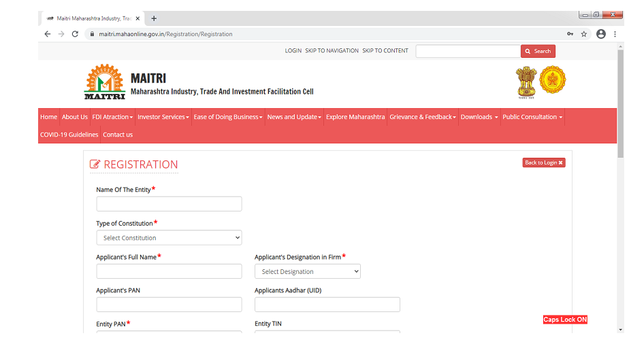Follow the LOGIN link at top
This screenshot has height=359, width=644.
[x=293, y=51]
